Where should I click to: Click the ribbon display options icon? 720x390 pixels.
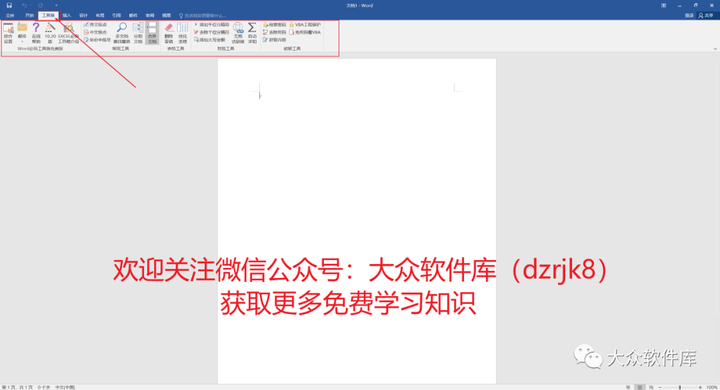tap(664, 6)
